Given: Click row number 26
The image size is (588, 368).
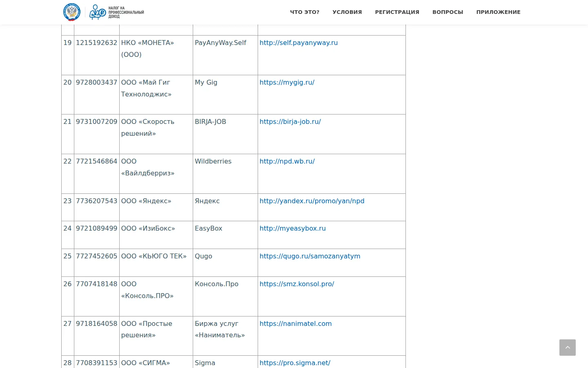Looking at the screenshot, I should click(x=67, y=284).
